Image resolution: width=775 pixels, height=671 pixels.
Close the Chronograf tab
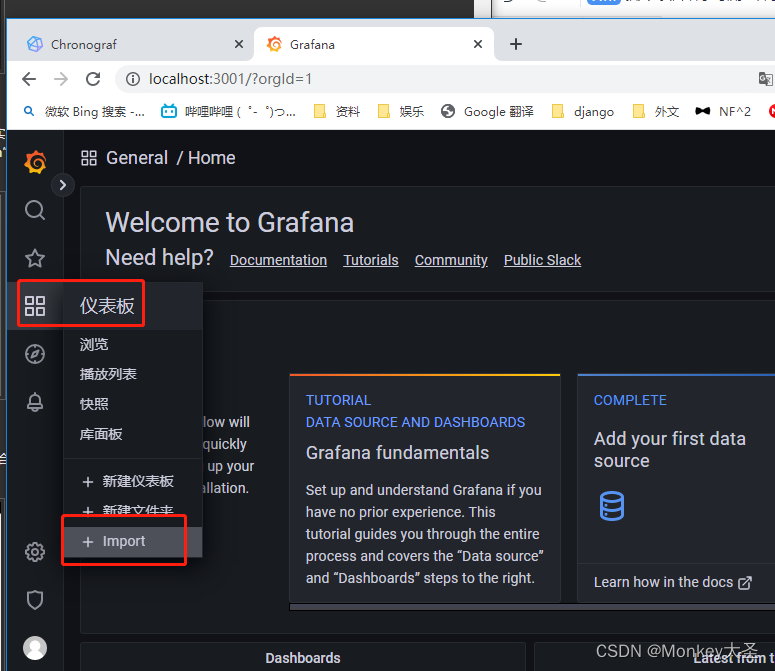pos(239,44)
